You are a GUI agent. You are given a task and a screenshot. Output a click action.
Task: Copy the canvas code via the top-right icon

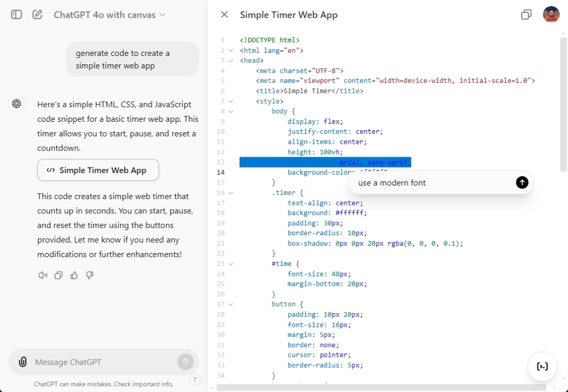click(x=526, y=15)
